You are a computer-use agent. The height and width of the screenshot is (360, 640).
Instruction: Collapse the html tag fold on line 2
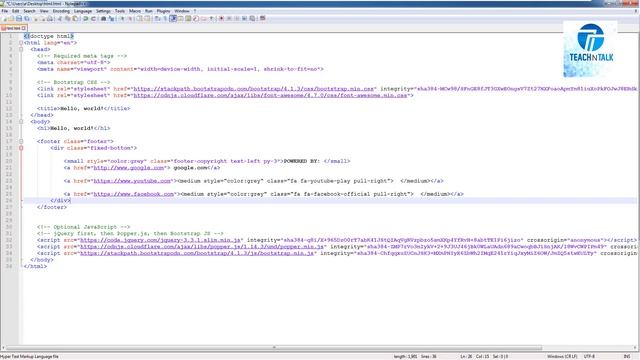[x=21, y=43]
